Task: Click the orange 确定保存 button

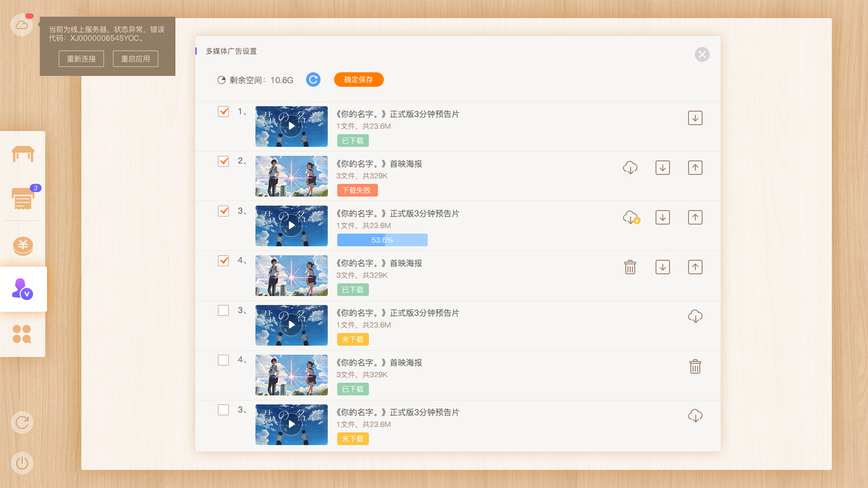Action: click(x=359, y=79)
